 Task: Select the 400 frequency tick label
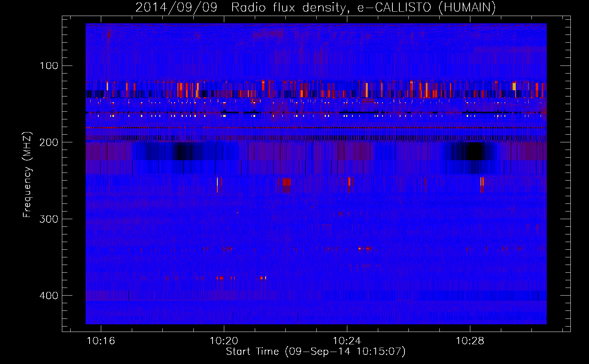click(x=49, y=295)
